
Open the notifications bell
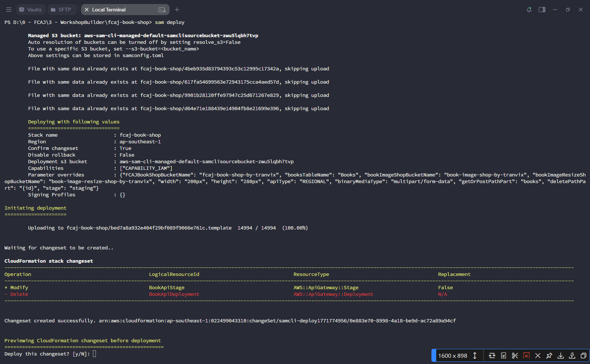[529, 10]
